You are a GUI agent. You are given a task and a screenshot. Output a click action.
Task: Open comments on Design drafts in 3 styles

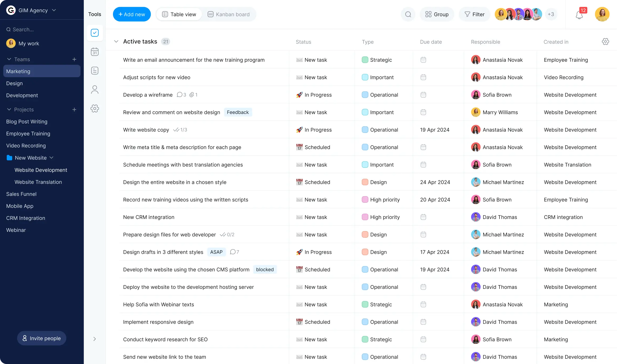[234, 252]
